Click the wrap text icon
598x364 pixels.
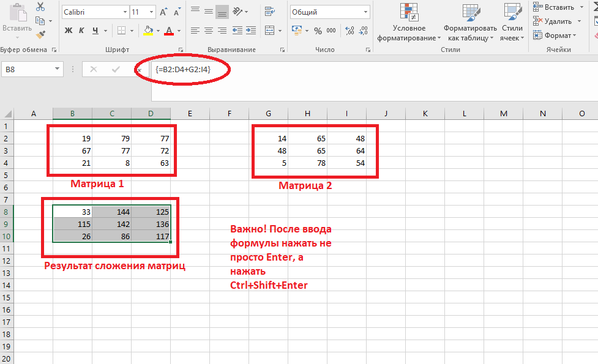(x=270, y=12)
